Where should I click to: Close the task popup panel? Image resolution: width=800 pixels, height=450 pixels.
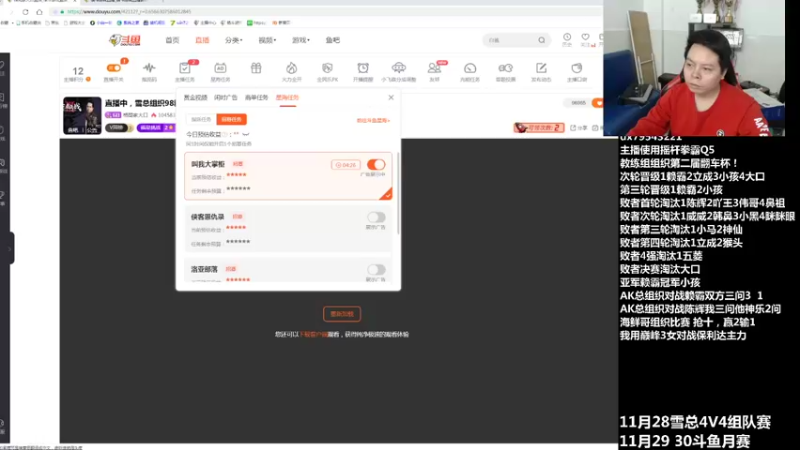coord(391,97)
